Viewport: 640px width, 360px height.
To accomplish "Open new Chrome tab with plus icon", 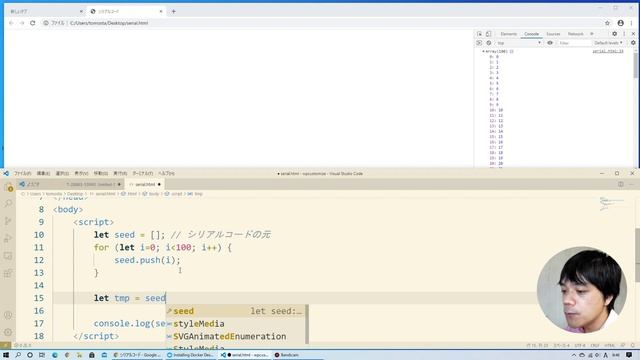I will pyautogui.click(x=173, y=11).
